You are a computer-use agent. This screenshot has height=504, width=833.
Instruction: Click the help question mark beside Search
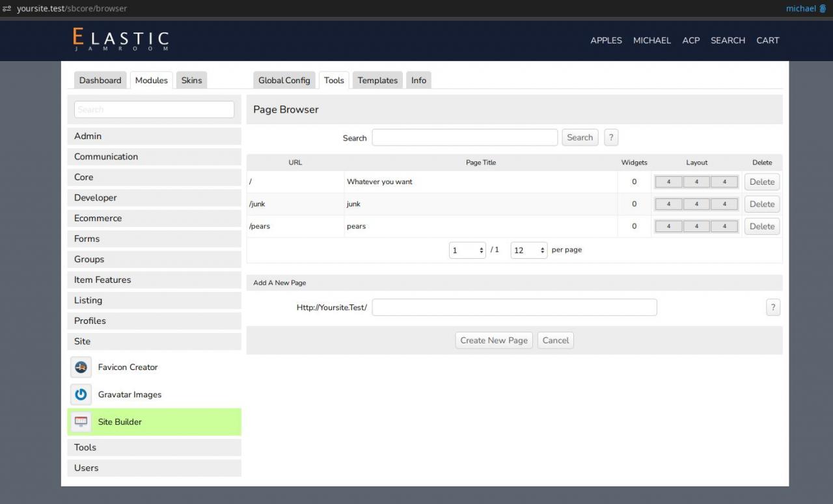click(610, 138)
